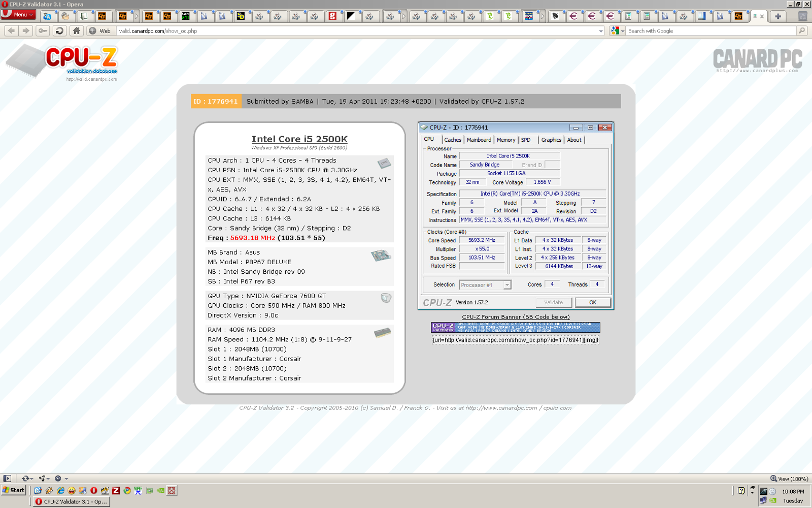Expand the tab stack after the PRO tab
812x508 pixels.
coord(542,16)
